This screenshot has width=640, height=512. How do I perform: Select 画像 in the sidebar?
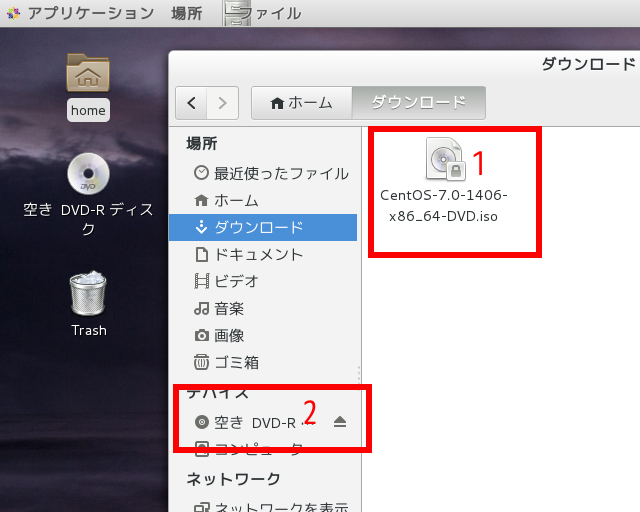tap(229, 335)
